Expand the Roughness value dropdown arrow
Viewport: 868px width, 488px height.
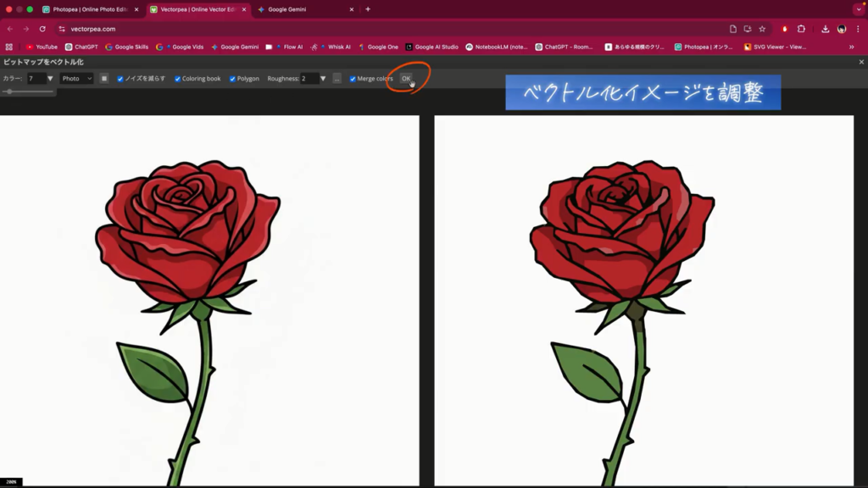coord(323,79)
